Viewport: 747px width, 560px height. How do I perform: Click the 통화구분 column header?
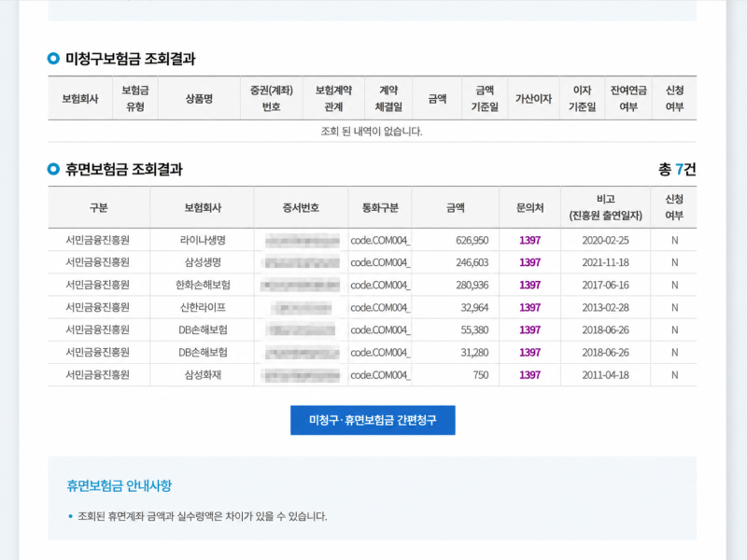pyautogui.click(x=380, y=207)
